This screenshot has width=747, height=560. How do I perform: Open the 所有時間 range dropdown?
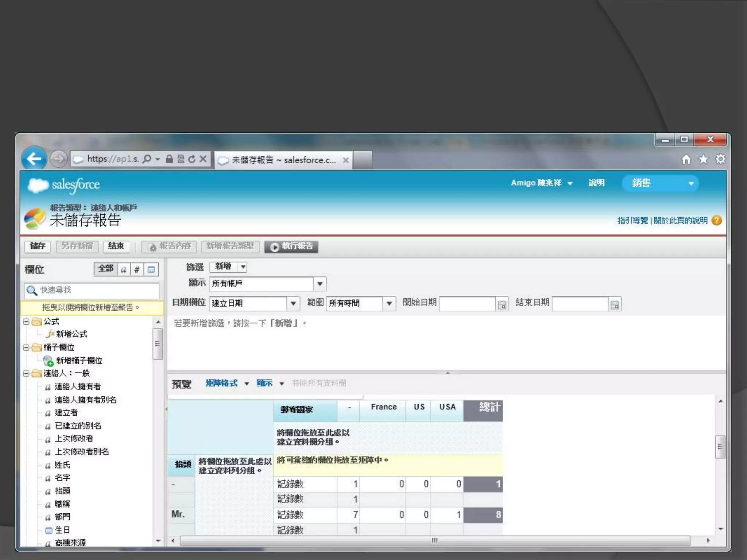point(389,303)
